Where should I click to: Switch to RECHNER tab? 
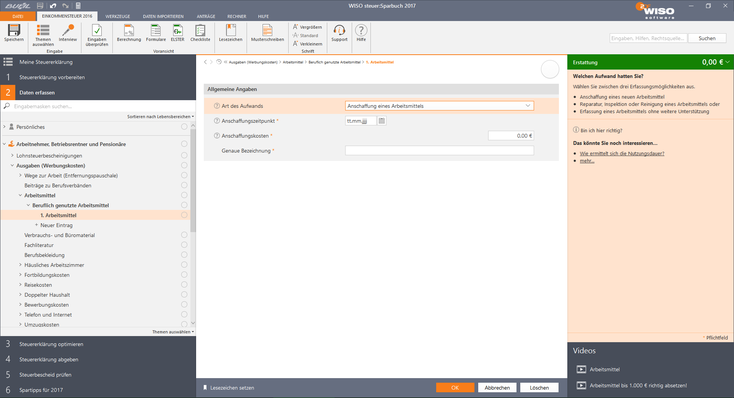point(237,16)
